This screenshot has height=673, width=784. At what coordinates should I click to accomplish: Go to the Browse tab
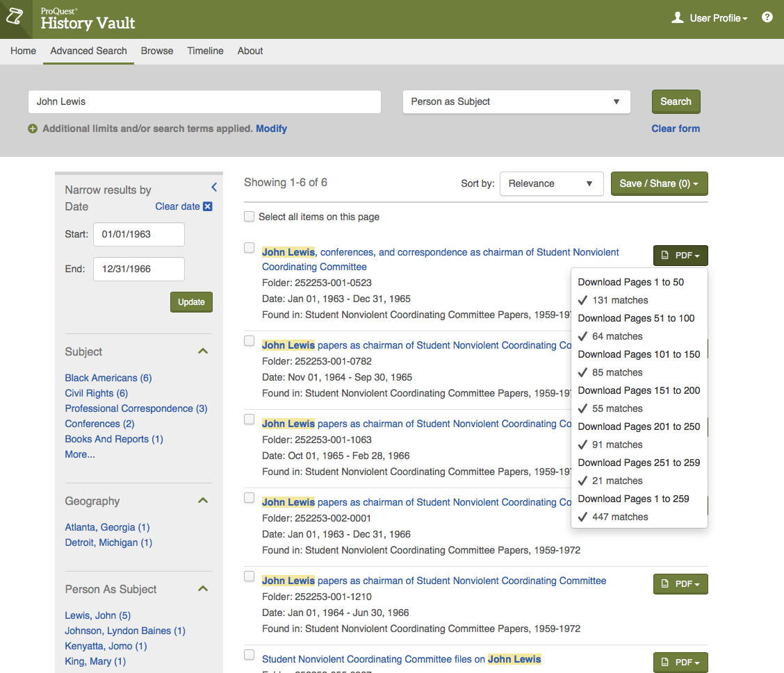tap(157, 51)
